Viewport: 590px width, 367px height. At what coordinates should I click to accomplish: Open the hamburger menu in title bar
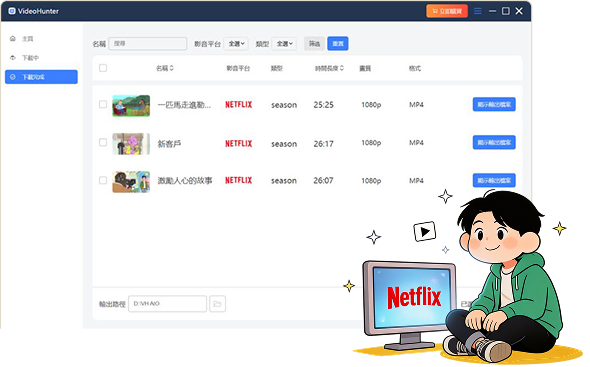pos(477,11)
